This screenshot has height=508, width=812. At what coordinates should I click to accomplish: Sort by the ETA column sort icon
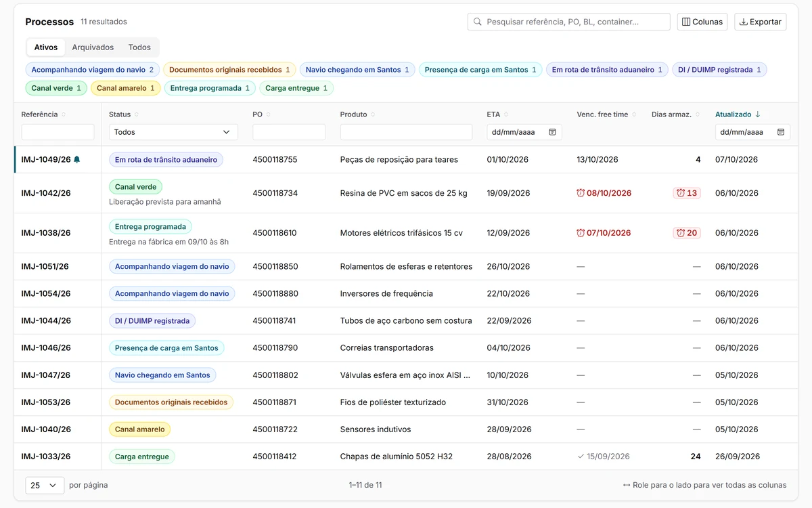(x=506, y=114)
